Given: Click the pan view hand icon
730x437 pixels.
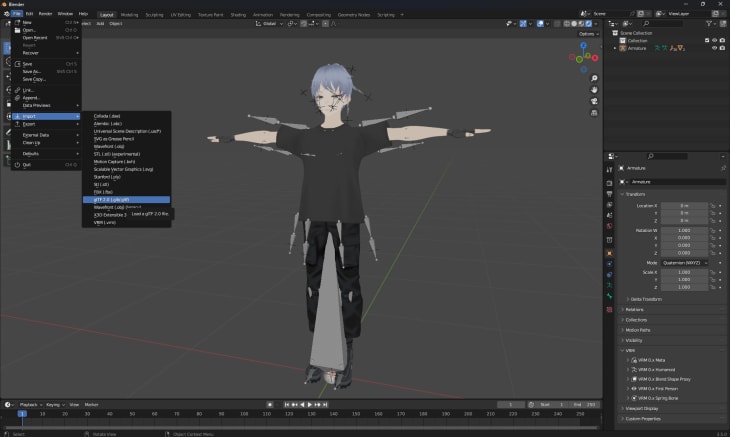Looking at the screenshot, I should [596, 90].
